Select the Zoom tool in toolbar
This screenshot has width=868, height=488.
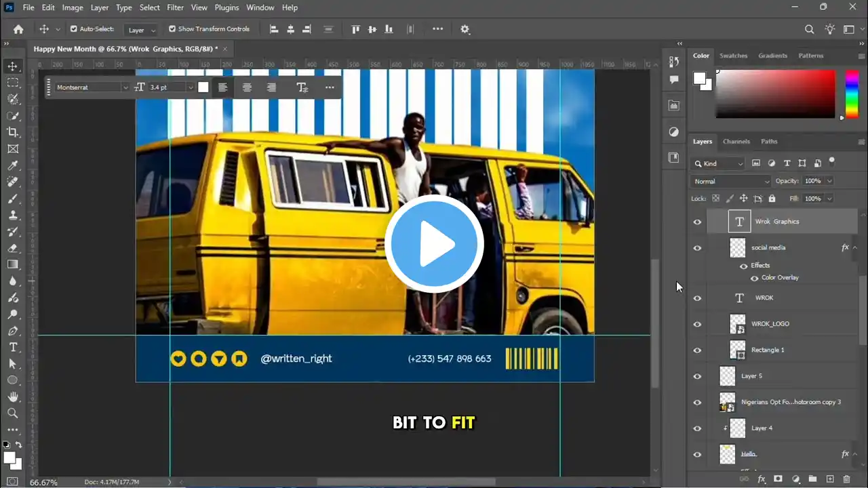click(13, 413)
